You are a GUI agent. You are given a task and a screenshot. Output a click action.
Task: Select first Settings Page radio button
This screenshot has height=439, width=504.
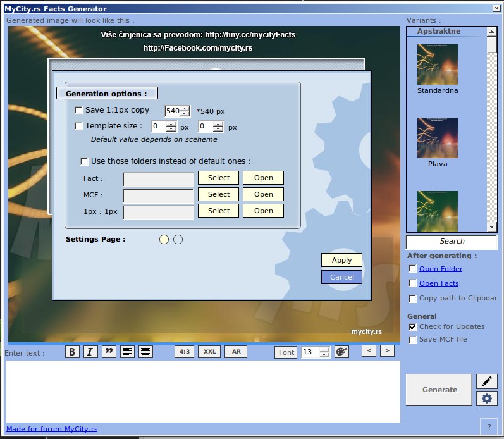(164, 240)
